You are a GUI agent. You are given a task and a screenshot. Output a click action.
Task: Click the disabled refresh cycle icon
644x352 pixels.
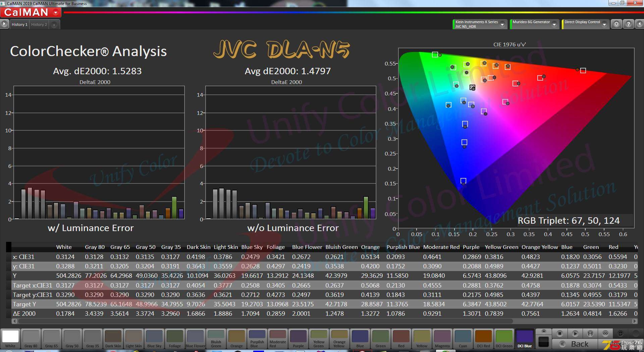tap(620, 334)
